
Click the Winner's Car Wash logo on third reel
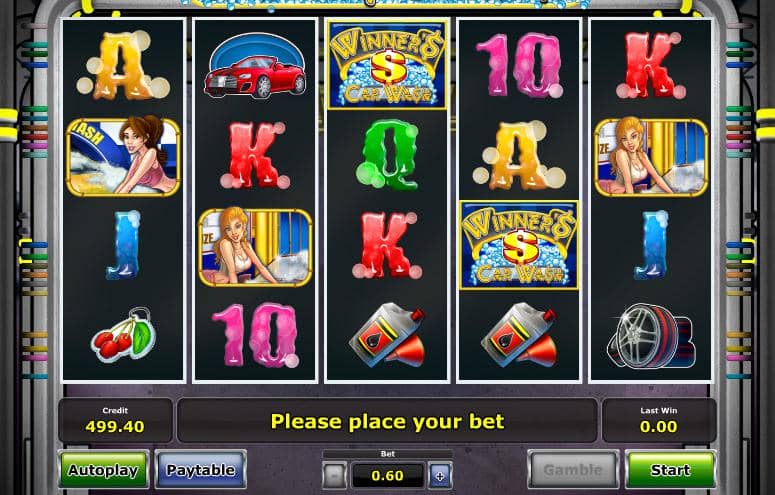387,65
